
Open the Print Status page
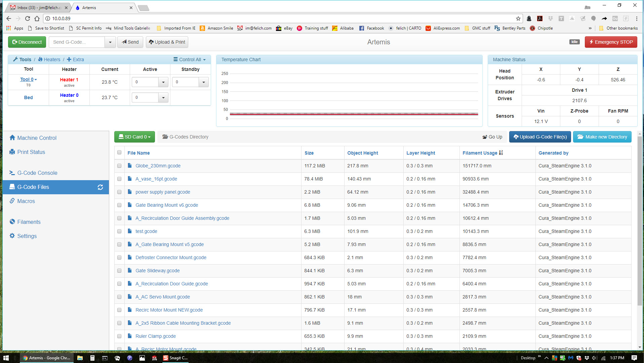pyautogui.click(x=31, y=152)
